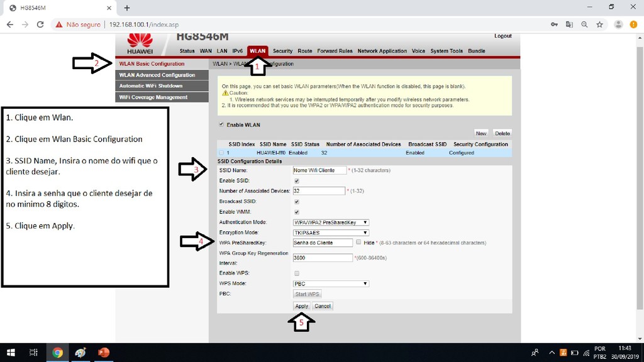This screenshot has height=362, width=644.
Task: Click the Apply button
Action: click(x=301, y=306)
